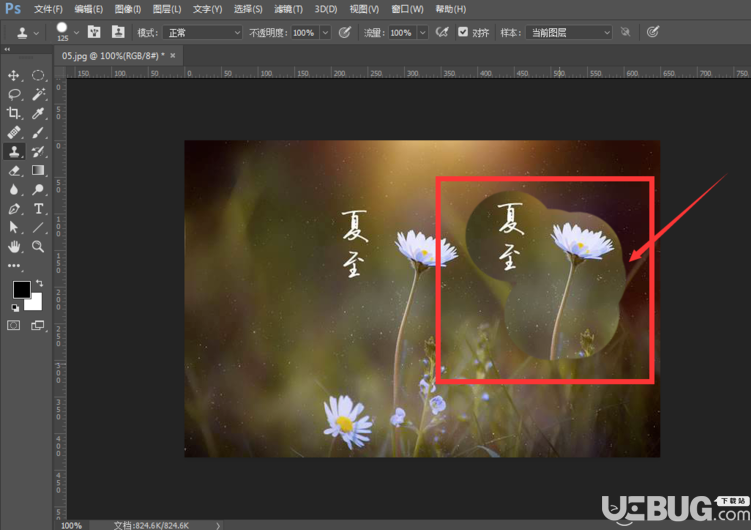Enable airbrush-style build-up

coord(442,32)
